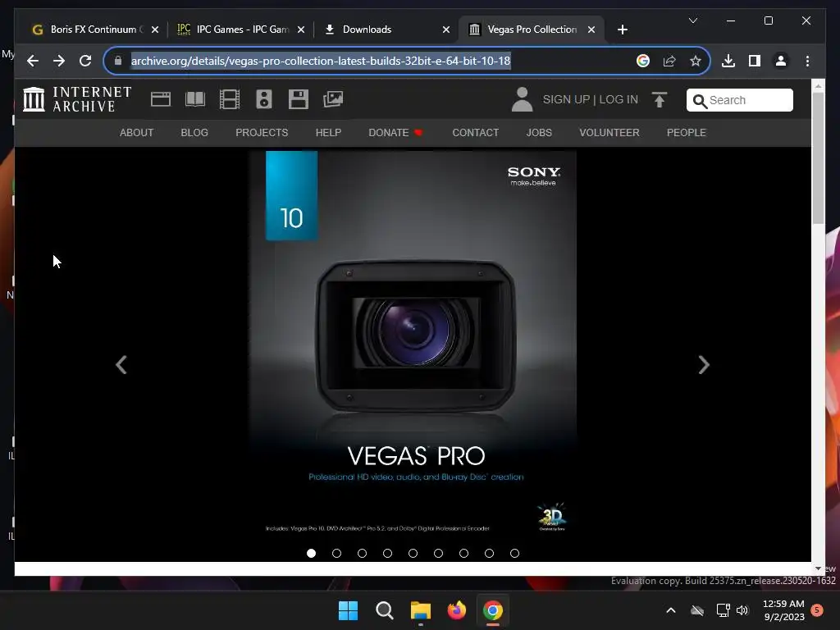
Task: Go back with browser back arrow
Action: [x=33, y=61]
